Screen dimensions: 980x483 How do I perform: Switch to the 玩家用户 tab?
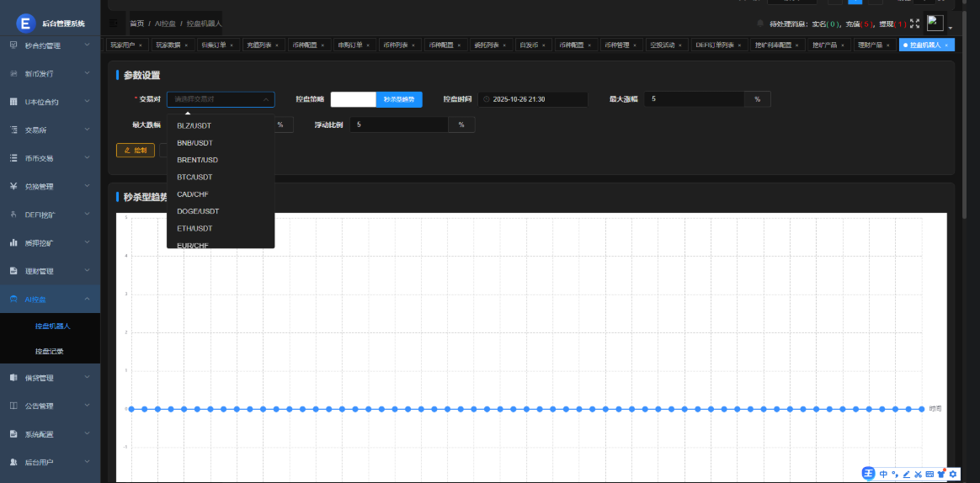[x=123, y=45]
